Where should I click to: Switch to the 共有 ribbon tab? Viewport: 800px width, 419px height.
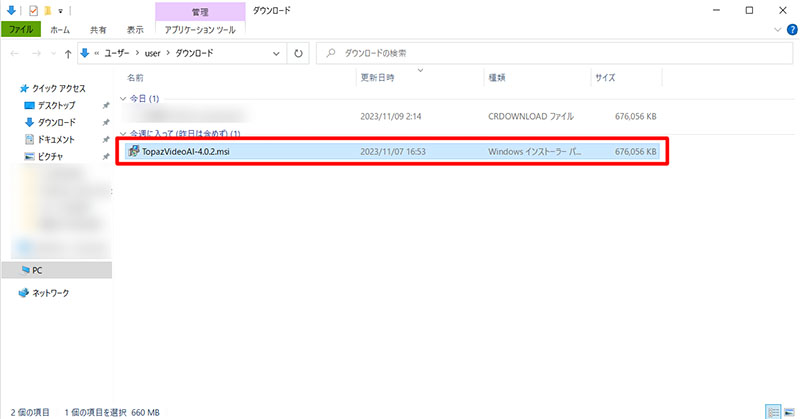tap(98, 30)
